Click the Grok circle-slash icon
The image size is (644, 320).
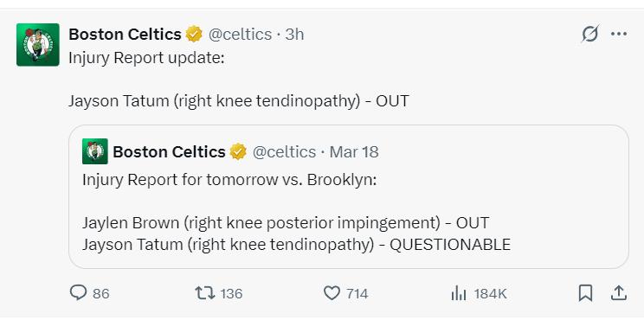click(x=589, y=34)
